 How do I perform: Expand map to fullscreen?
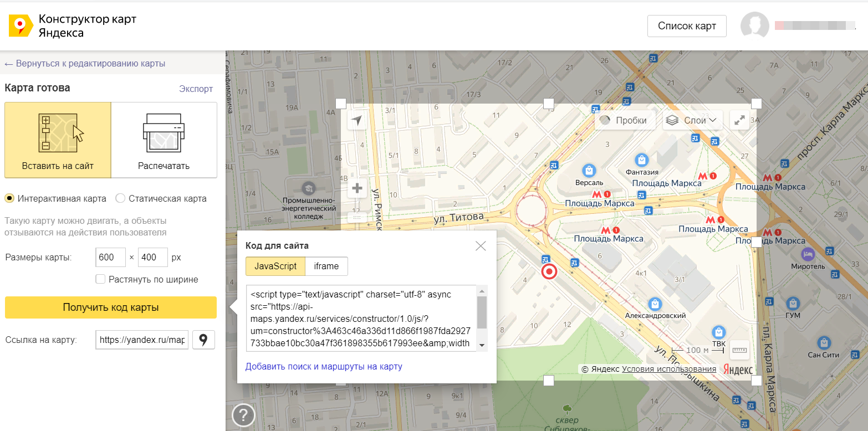coord(739,120)
